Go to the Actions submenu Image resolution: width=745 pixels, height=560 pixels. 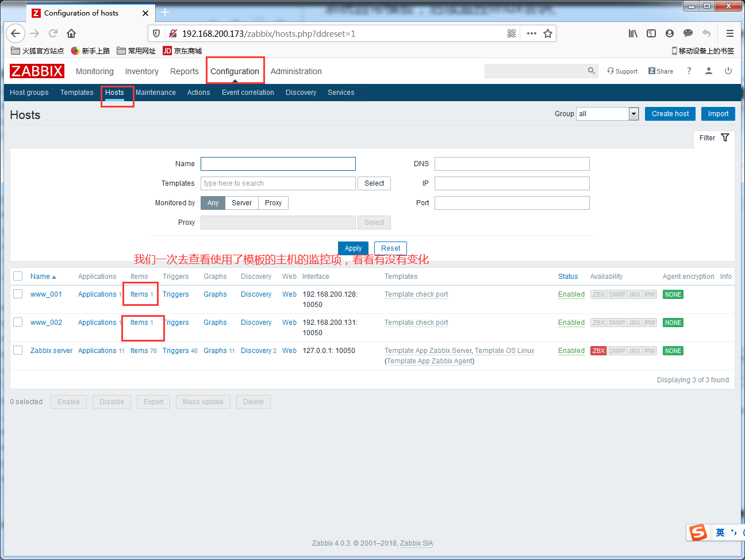tap(199, 93)
